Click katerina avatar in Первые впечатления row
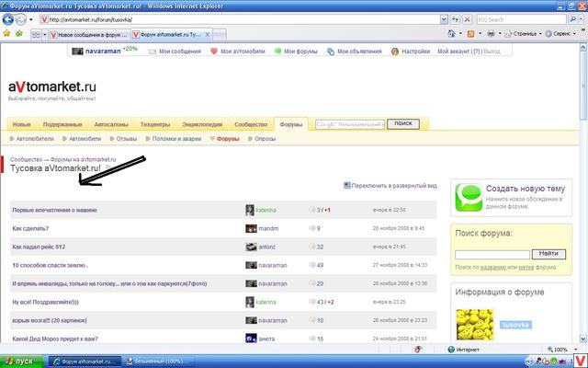 point(250,210)
